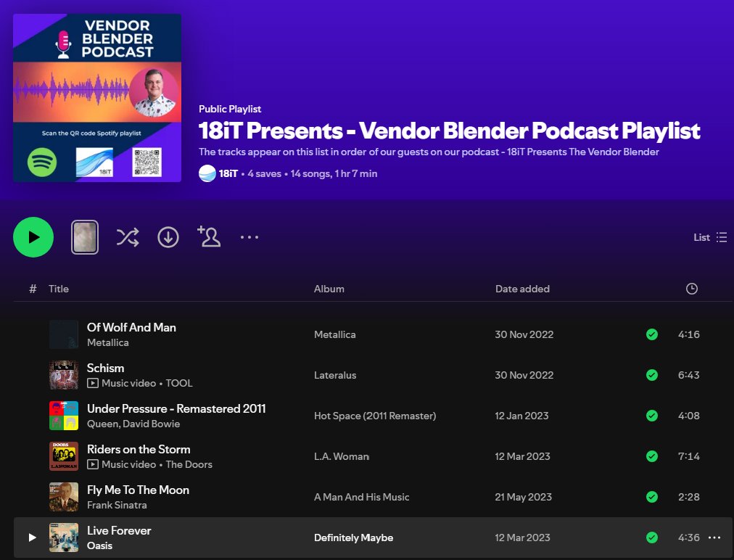
Task: Sort tracks by the duration clock icon
Action: point(691,289)
